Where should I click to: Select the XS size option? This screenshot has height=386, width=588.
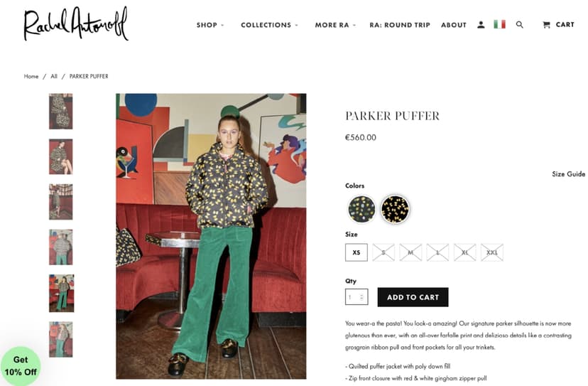coord(356,252)
